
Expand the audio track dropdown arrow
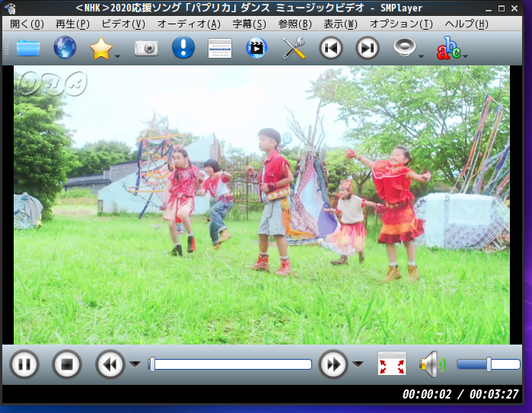421,56
